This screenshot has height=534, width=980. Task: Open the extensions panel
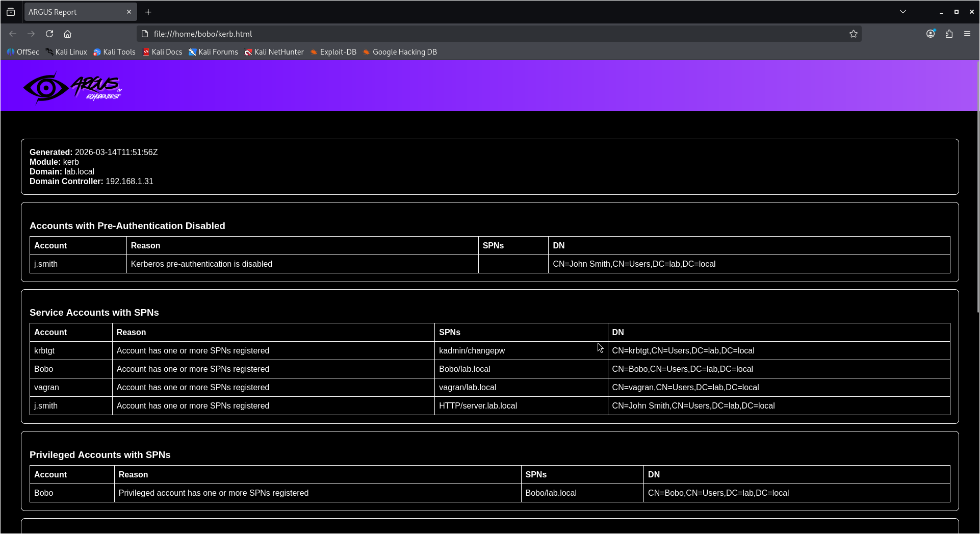tap(949, 34)
